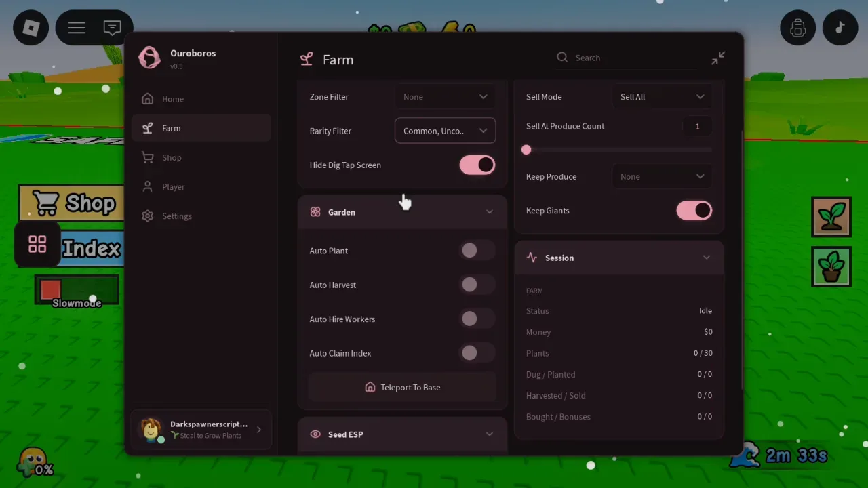
Task: Click the potted plant icon on right
Action: [831, 266]
